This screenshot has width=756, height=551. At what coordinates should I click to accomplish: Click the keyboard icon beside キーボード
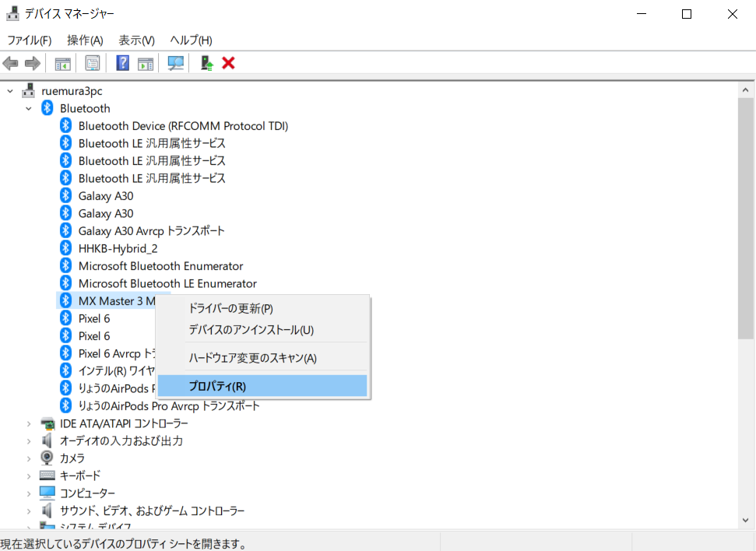click(x=47, y=476)
